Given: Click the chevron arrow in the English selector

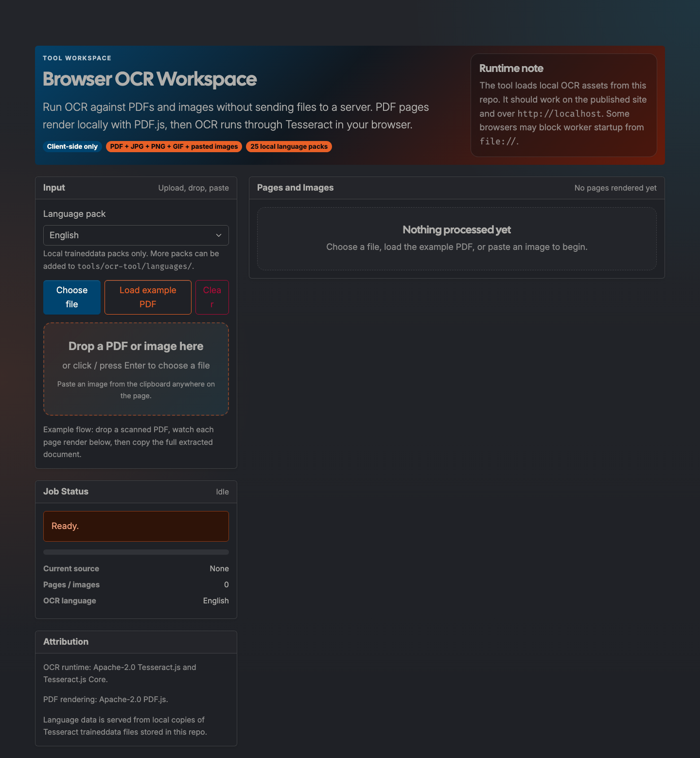Looking at the screenshot, I should tap(219, 235).
